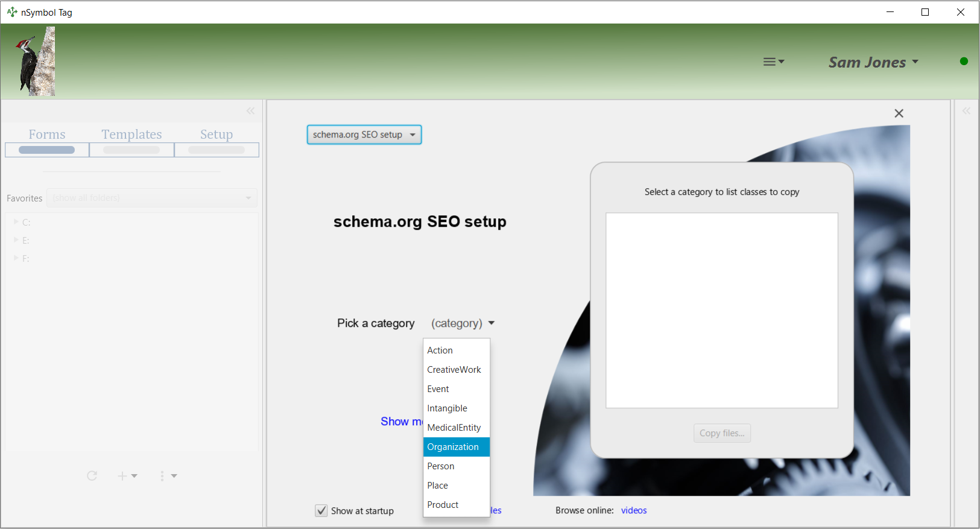Switch to the Forms tab
980x529 pixels.
tap(47, 141)
